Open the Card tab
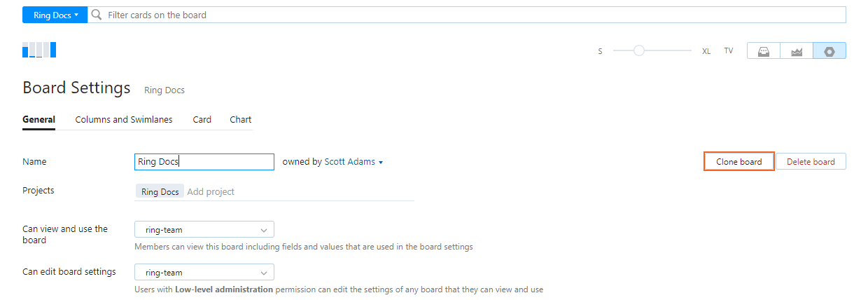Viewport: 868px width, 300px height. tap(202, 120)
